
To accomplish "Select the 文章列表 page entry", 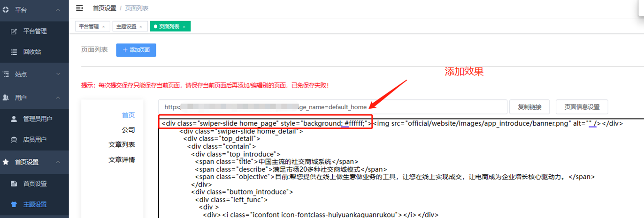I will (122, 145).
